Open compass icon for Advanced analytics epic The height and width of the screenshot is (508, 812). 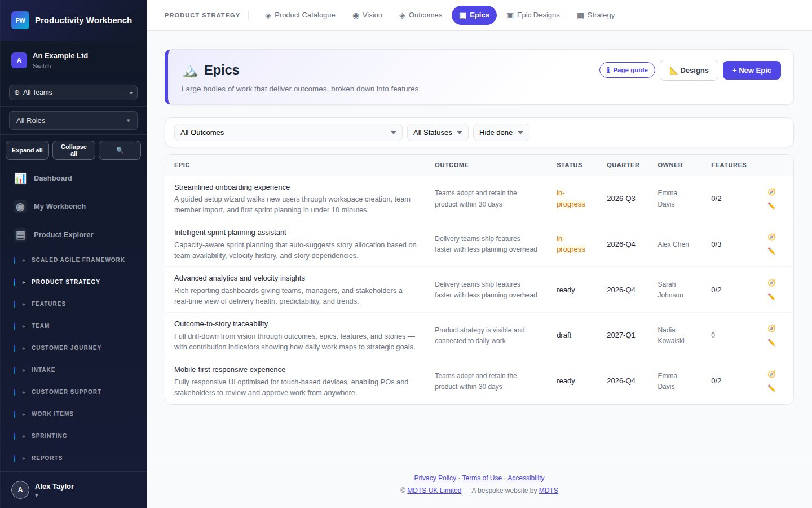[771, 283]
